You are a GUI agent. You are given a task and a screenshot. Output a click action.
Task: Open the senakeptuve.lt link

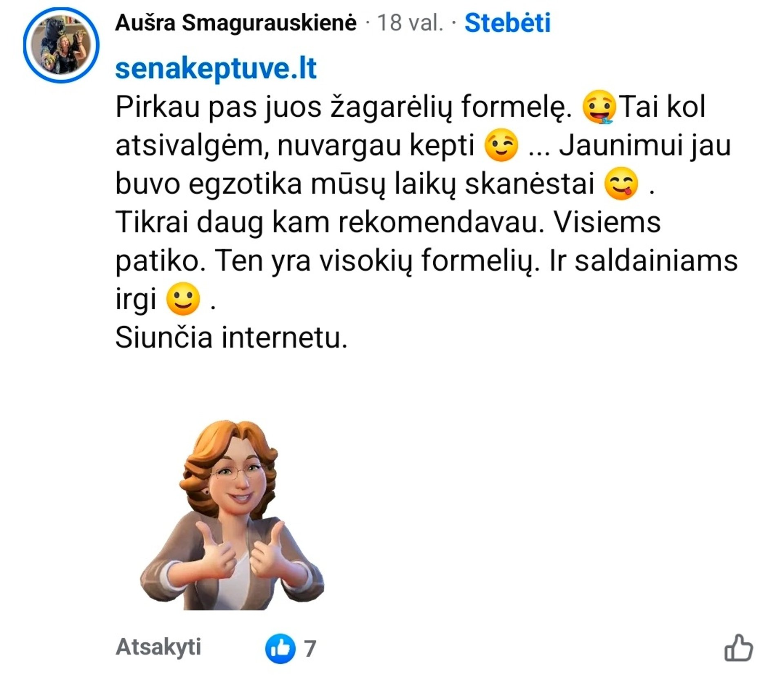pyautogui.click(x=216, y=69)
